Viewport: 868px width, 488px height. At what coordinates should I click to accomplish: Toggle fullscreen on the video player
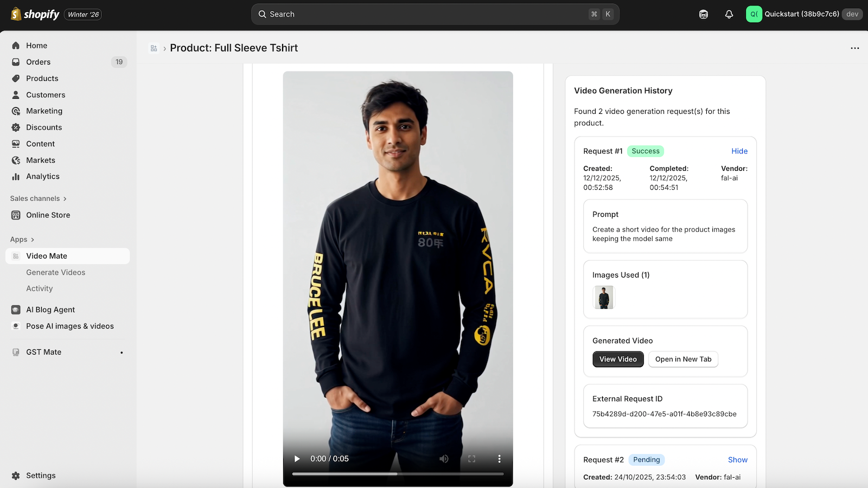[471, 458]
